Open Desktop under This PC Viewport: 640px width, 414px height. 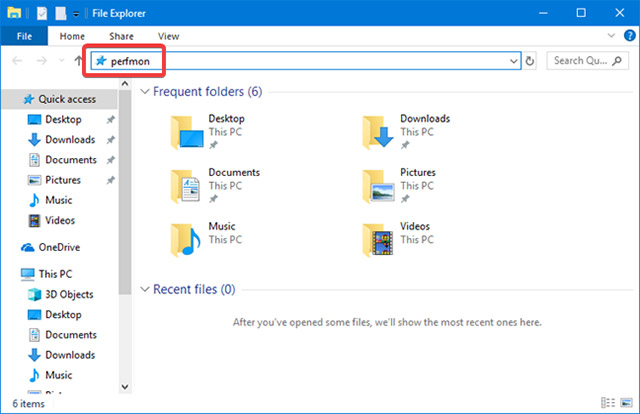[x=55, y=315]
